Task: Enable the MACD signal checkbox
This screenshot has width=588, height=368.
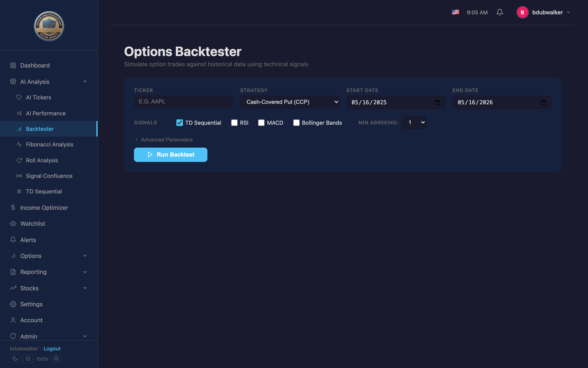Action: click(x=261, y=123)
